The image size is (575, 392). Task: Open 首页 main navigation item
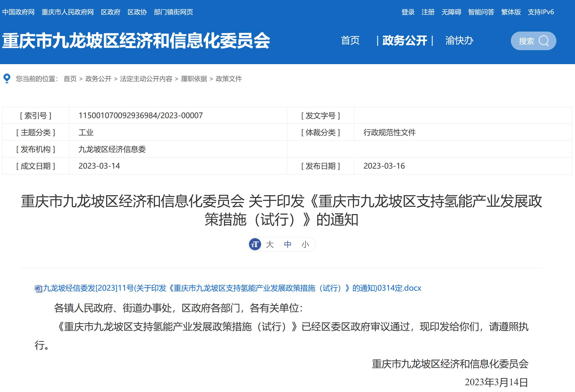(x=350, y=41)
